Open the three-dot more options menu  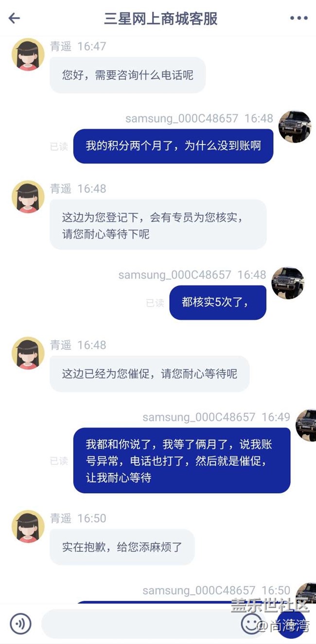click(x=298, y=18)
